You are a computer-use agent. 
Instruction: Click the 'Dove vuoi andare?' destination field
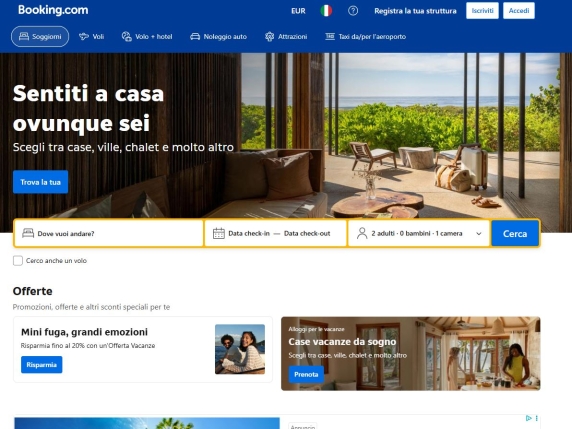[109, 233]
